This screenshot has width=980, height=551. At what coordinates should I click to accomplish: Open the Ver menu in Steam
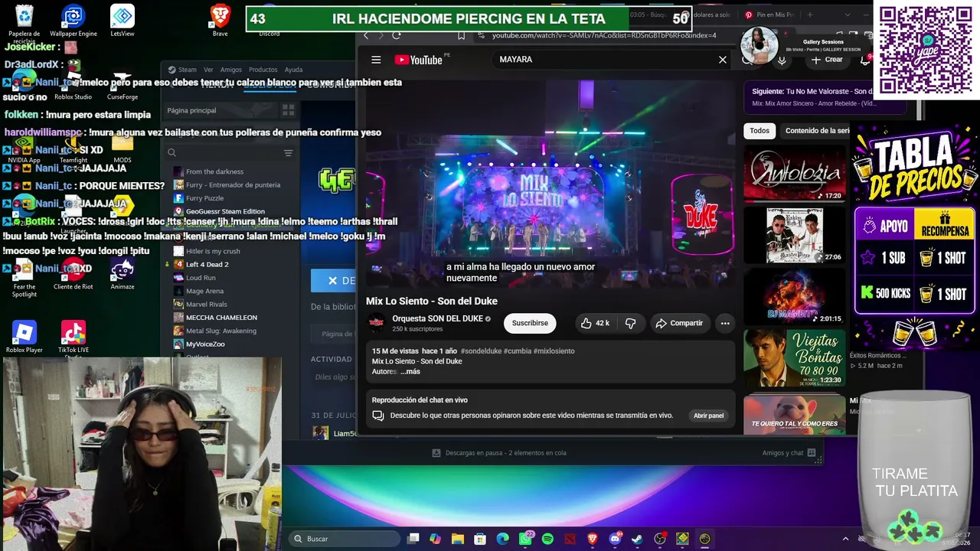coord(208,70)
